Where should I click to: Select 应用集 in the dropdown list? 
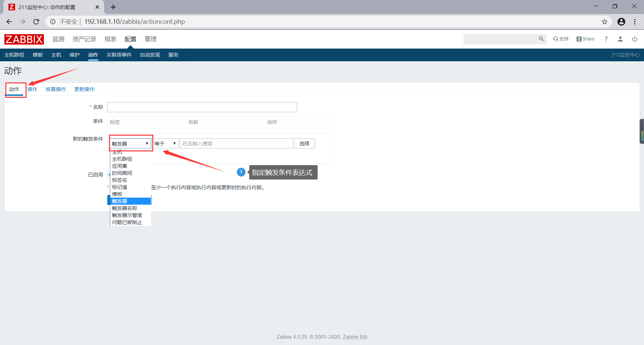pos(130,166)
